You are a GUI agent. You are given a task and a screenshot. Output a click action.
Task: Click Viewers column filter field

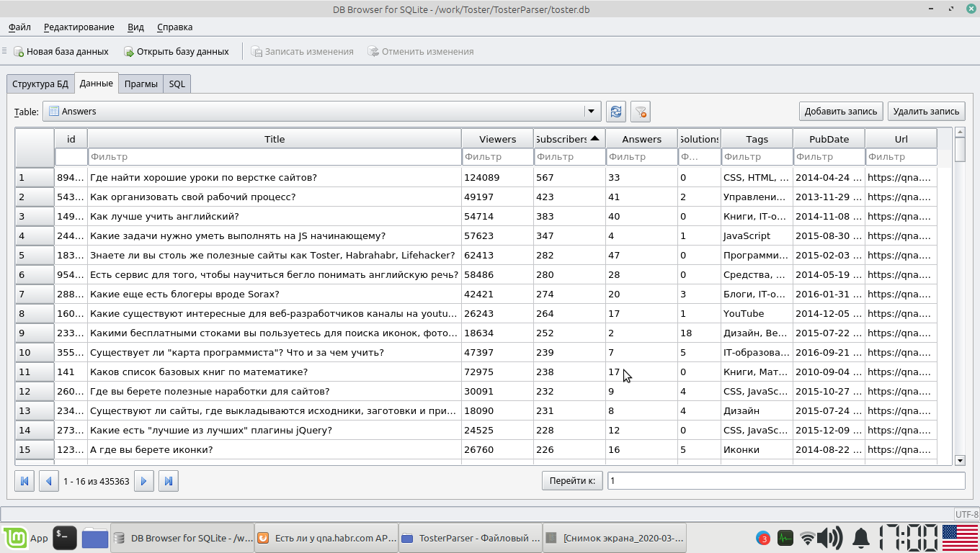(x=498, y=157)
